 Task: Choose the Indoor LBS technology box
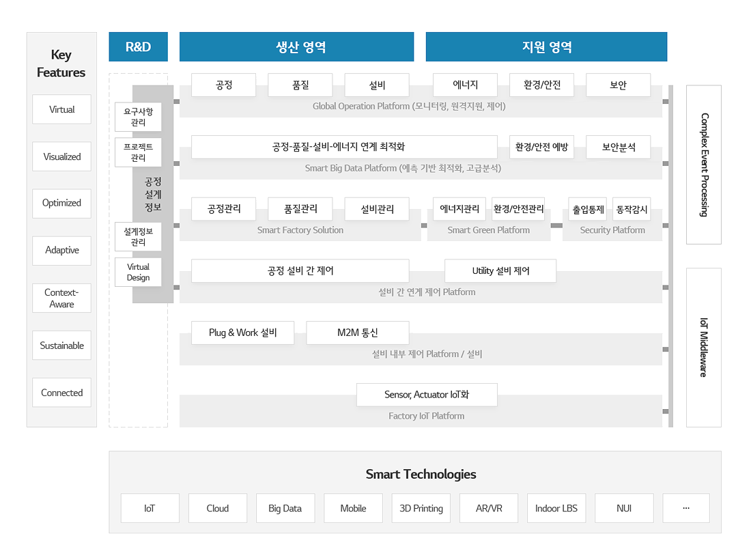[556, 508]
